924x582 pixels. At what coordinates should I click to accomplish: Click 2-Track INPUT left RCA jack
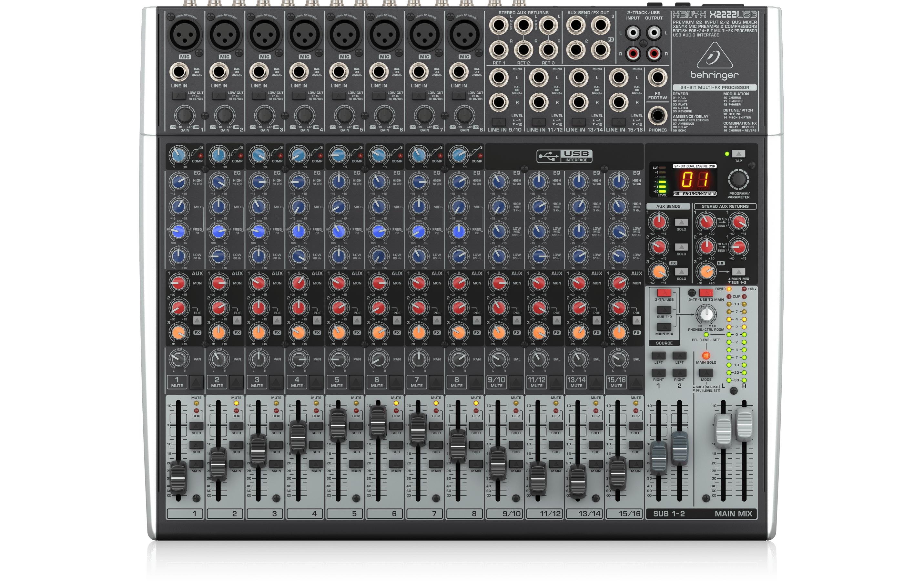[633, 33]
